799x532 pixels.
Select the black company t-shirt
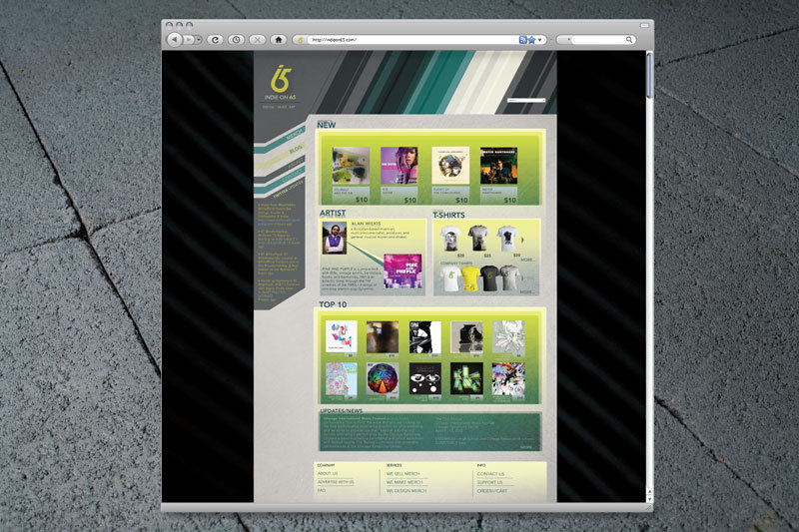point(489,278)
